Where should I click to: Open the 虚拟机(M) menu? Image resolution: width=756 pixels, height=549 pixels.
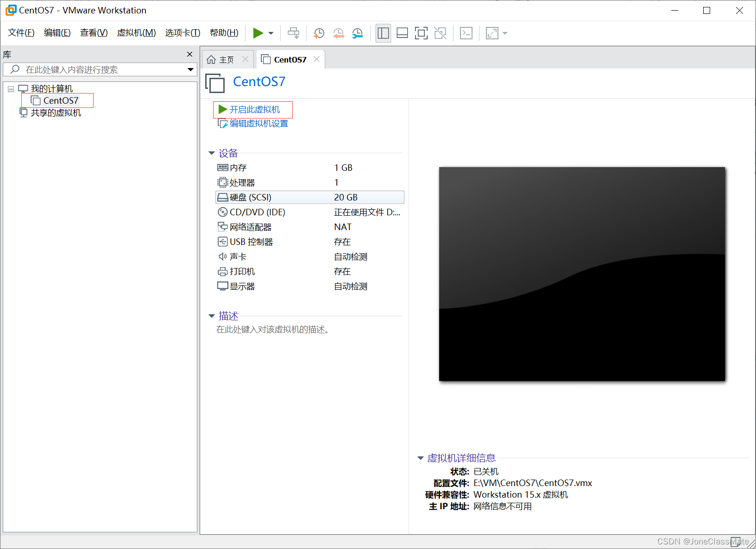pyautogui.click(x=136, y=33)
